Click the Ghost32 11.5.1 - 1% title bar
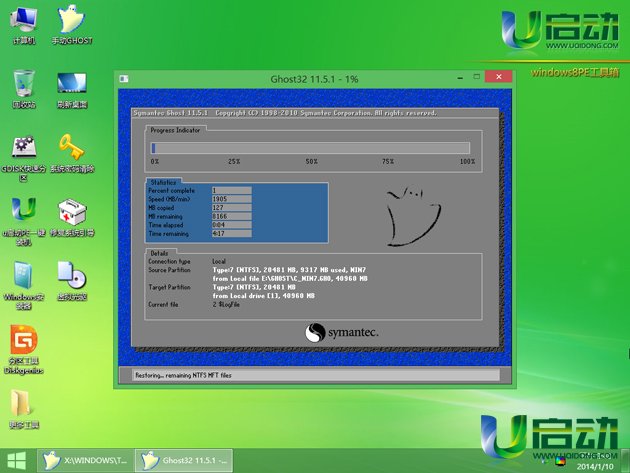 (314, 79)
